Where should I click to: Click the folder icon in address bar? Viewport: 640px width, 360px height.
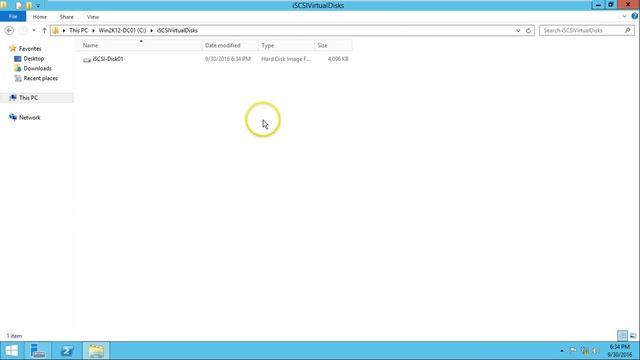(56, 31)
